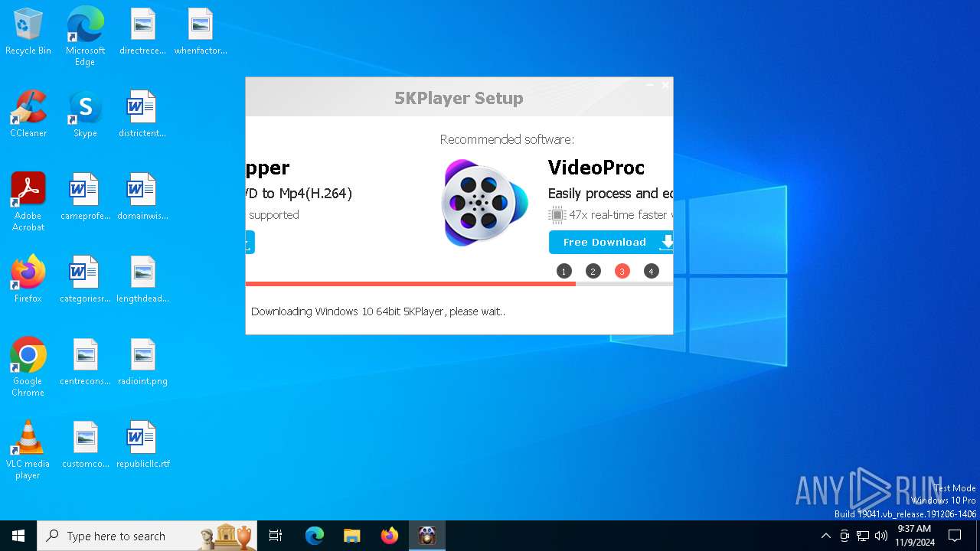Open File Explorer from the taskbar
This screenshot has width=980, height=551.
click(352, 536)
